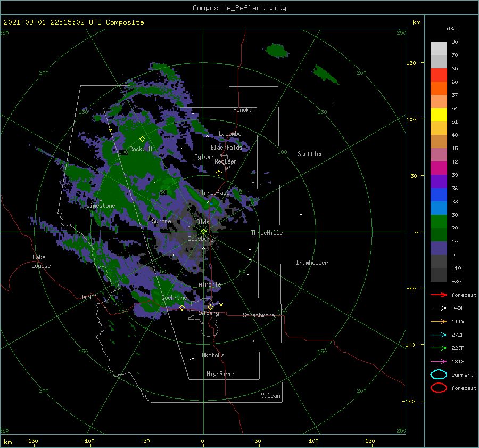Select the Didsbury label
This screenshot has width=479, height=448.
point(201,239)
